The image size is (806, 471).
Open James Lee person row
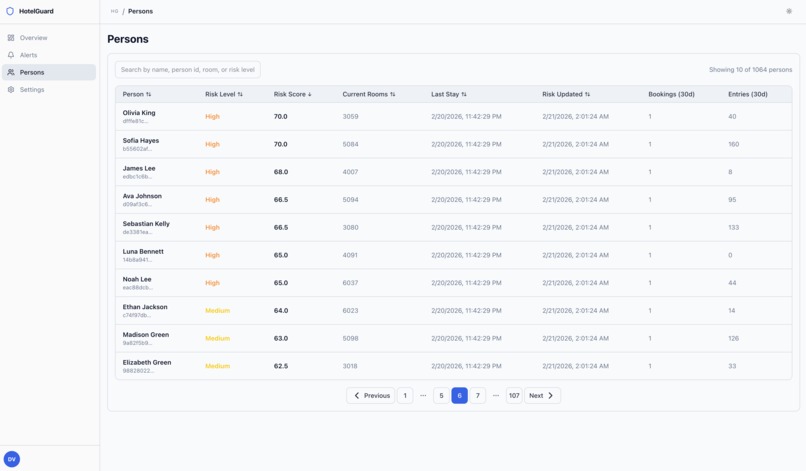tap(453, 172)
